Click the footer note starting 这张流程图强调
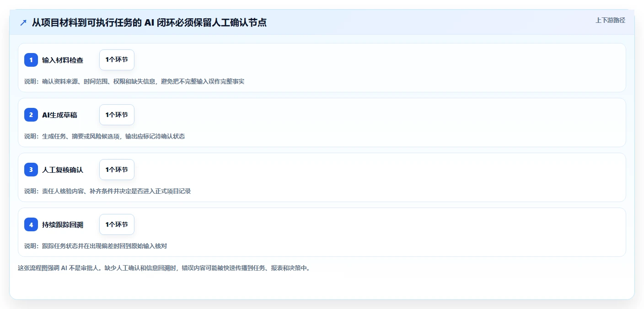Screen dimensions: 644x309 (x=165, y=268)
